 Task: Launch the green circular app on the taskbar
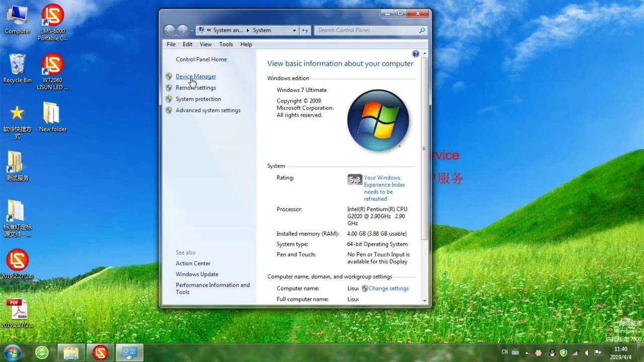click(42, 352)
